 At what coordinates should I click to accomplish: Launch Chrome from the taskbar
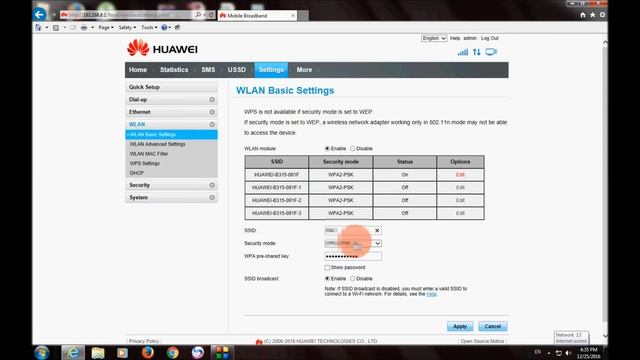pos(173,352)
